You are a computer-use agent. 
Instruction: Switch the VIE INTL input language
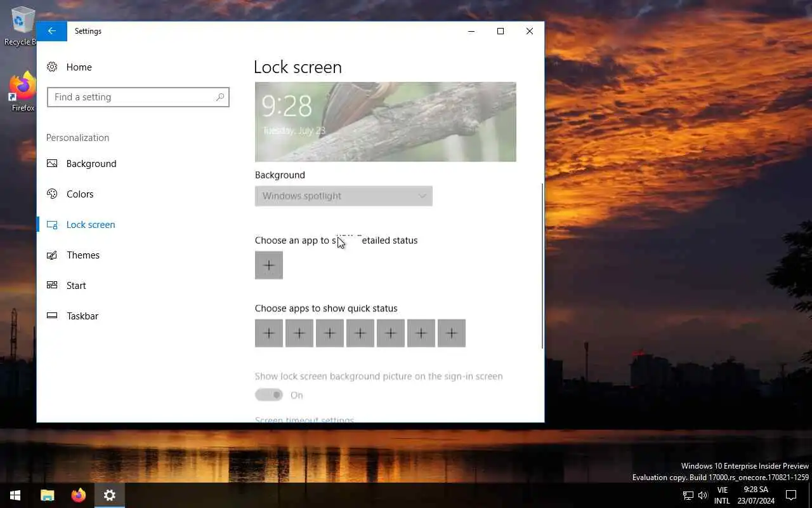click(x=722, y=495)
